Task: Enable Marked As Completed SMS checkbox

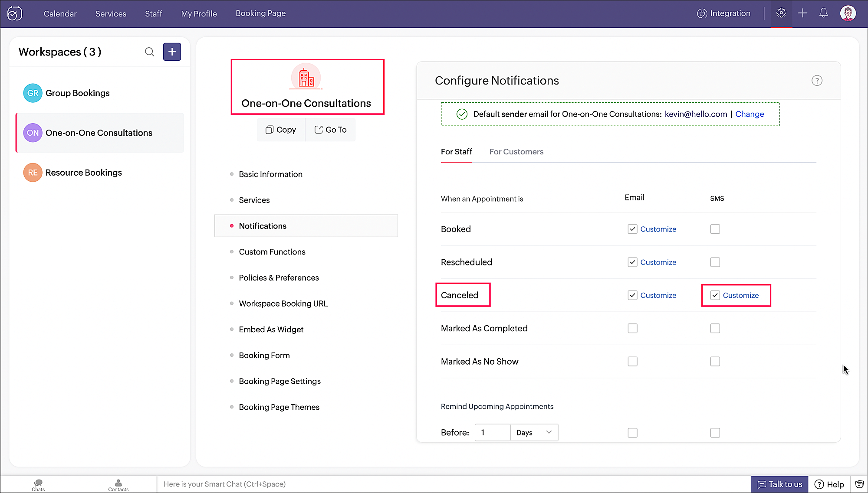Action: coord(715,328)
